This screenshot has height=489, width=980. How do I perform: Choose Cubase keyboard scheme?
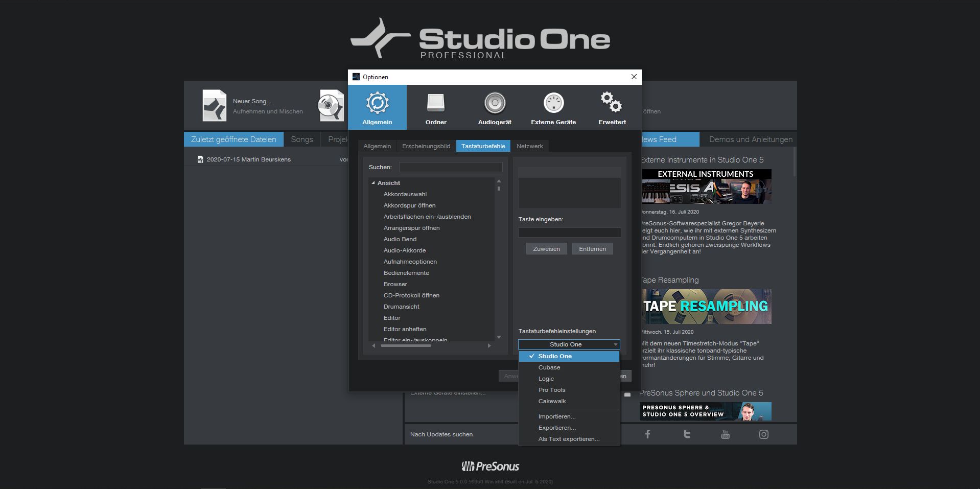[x=569, y=367]
